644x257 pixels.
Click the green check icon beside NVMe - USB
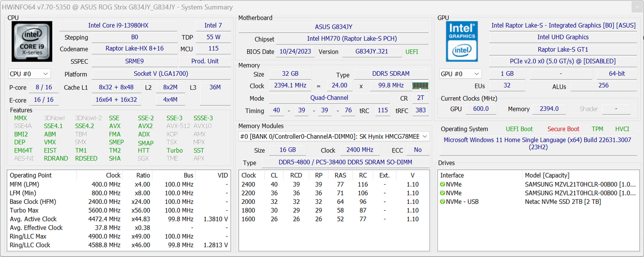(443, 202)
